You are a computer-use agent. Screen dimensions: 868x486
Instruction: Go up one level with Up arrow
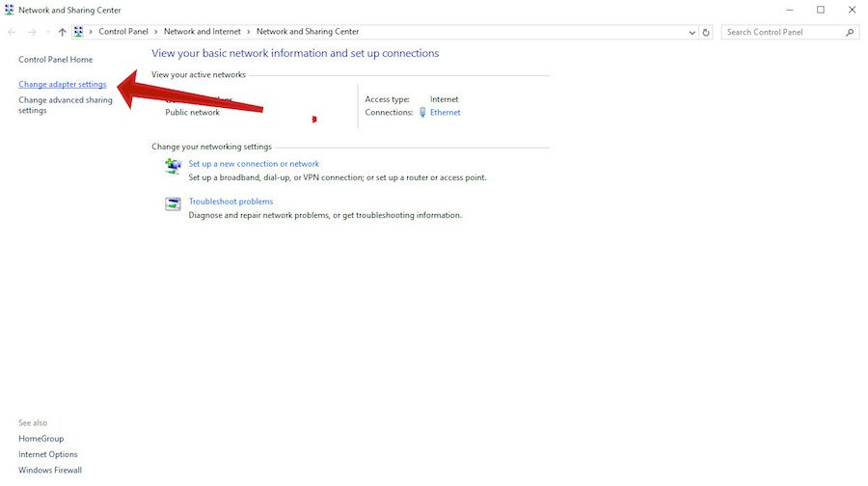62,32
